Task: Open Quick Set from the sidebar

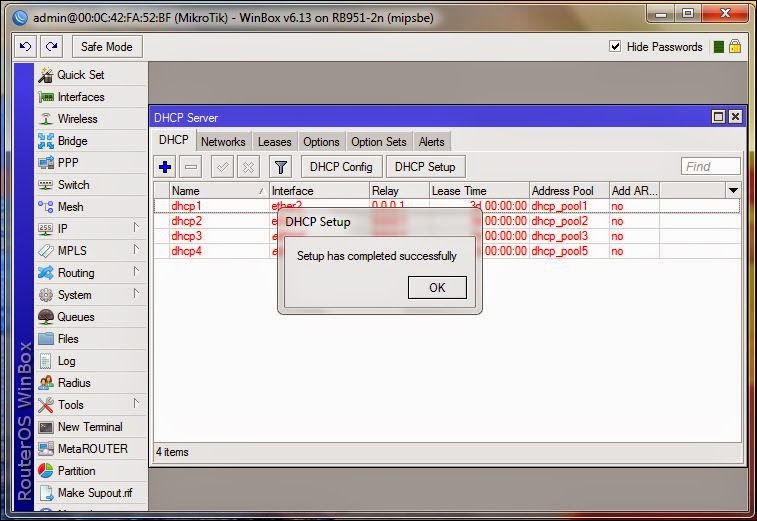Action: [x=91, y=75]
